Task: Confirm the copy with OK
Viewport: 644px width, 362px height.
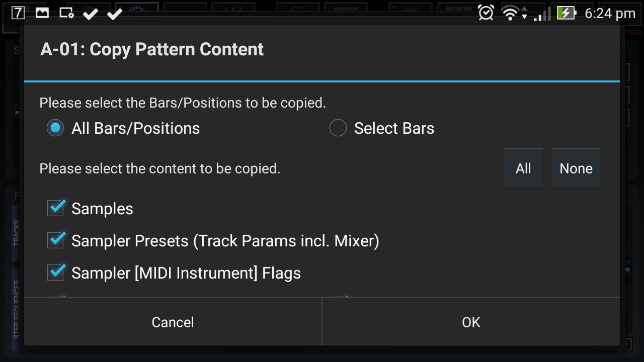Action: [471, 322]
